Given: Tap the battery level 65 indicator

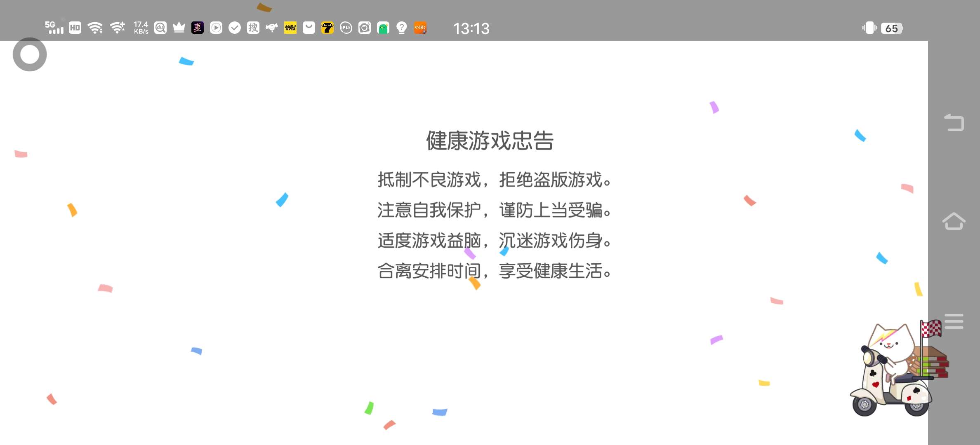Looking at the screenshot, I should click(x=892, y=28).
